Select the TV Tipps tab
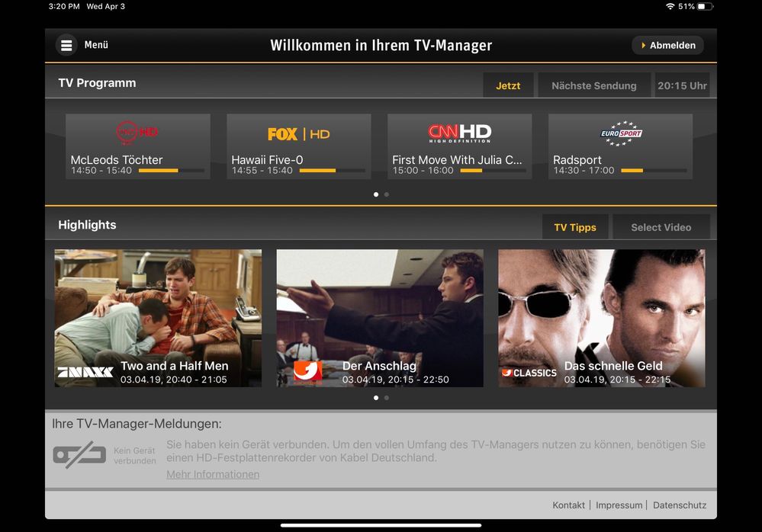 click(x=575, y=227)
